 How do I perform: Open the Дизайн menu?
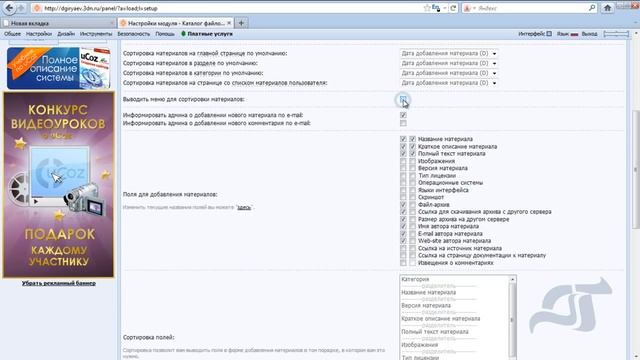[x=66, y=34]
